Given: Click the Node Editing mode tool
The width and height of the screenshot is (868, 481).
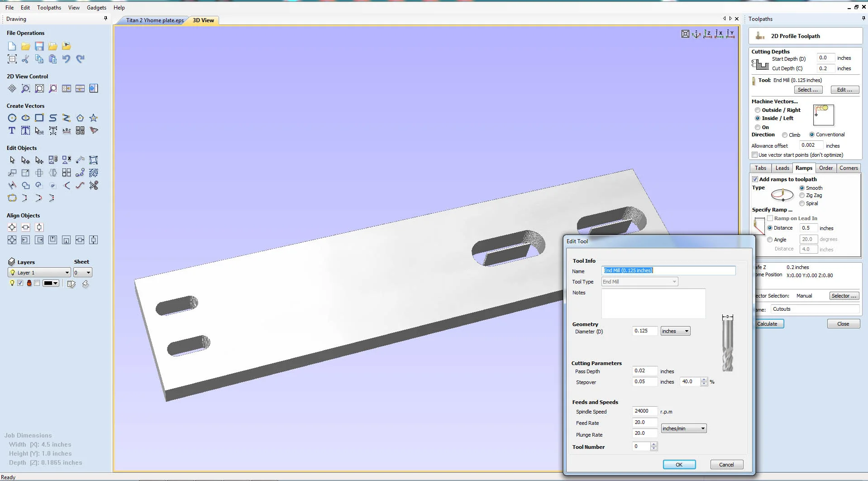Looking at the screenshot, I should [26, 160].
